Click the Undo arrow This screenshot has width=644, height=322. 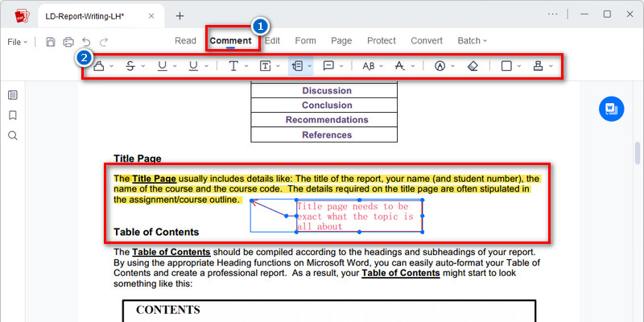tap(86, 42)
